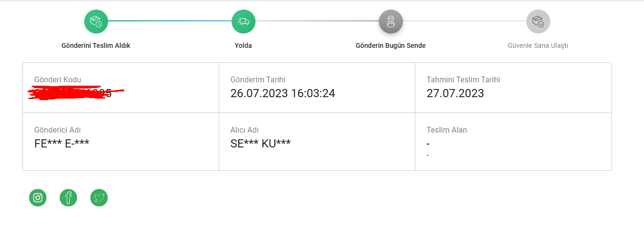This screenshot has width=644, height=236.
Task: Click the recipient name SE*** KU***
Action: 261,143
